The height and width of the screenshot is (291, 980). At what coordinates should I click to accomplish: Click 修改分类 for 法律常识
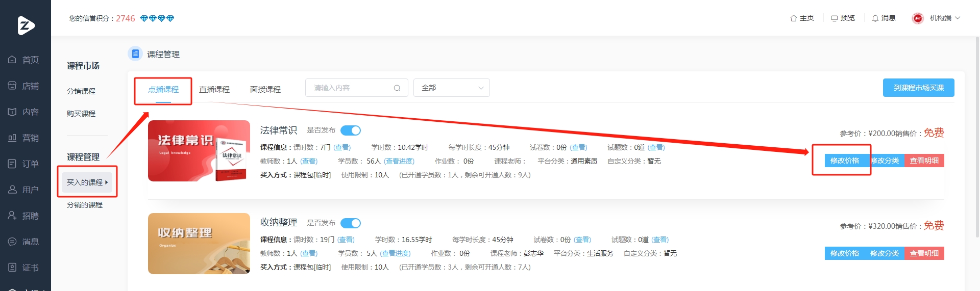(885, 161)
